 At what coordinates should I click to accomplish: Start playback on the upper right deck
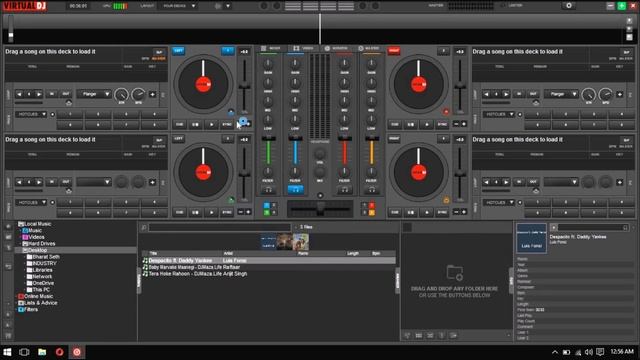click(427, 124)
